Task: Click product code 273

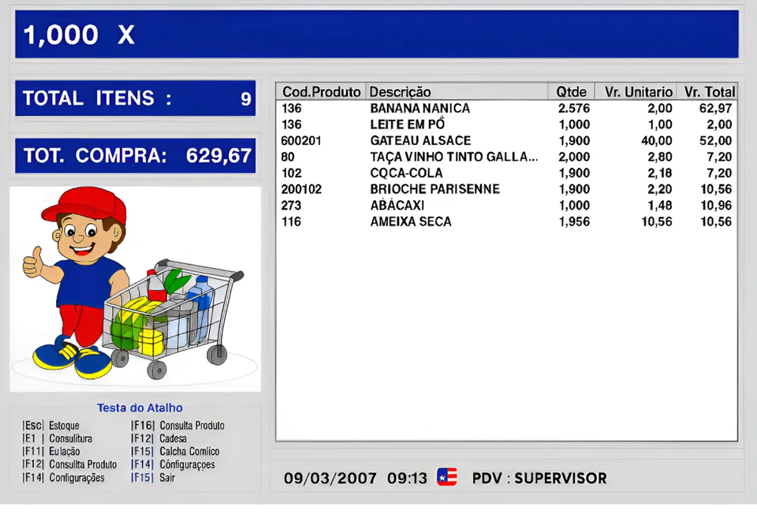Action: click(x=291, y=205)
